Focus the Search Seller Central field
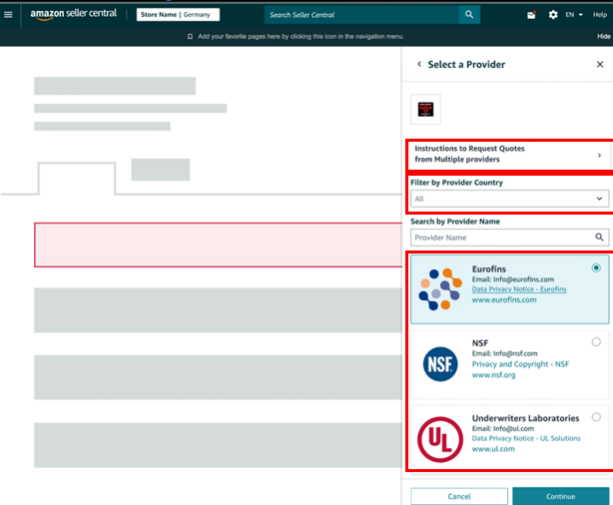Screen dimensions: 613x505 coord(362,15)
